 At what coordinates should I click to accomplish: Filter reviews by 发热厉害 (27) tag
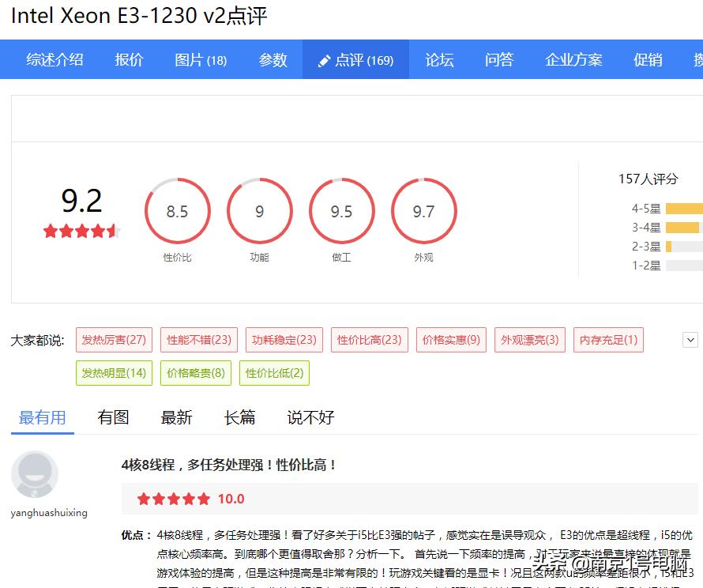click(x=114, y=339)
